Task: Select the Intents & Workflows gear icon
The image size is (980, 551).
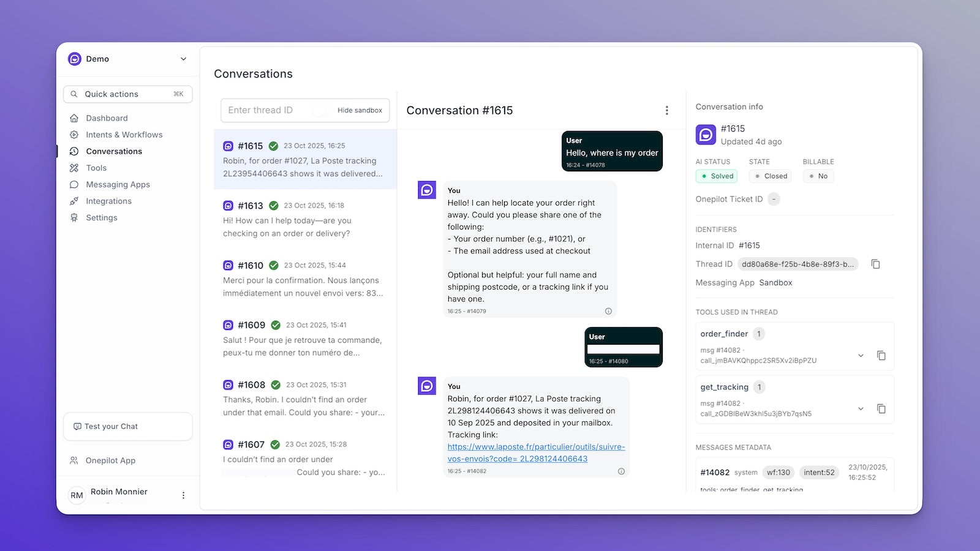Action: (x=74, y=134)
